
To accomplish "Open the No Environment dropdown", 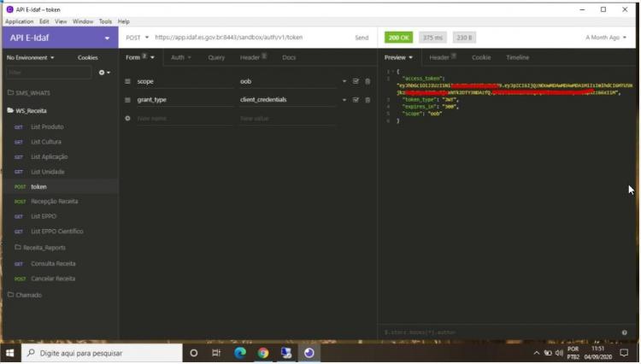I will coord(30,57).
